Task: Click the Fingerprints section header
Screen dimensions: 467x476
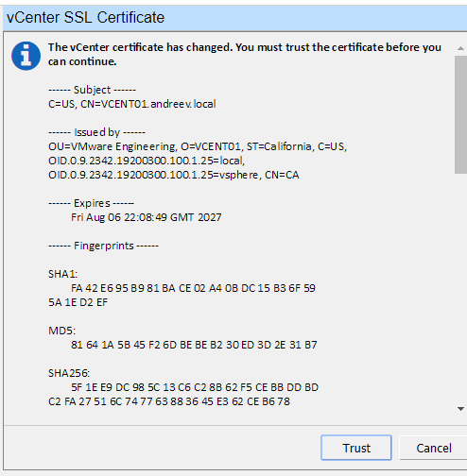Action: [103, 246]
